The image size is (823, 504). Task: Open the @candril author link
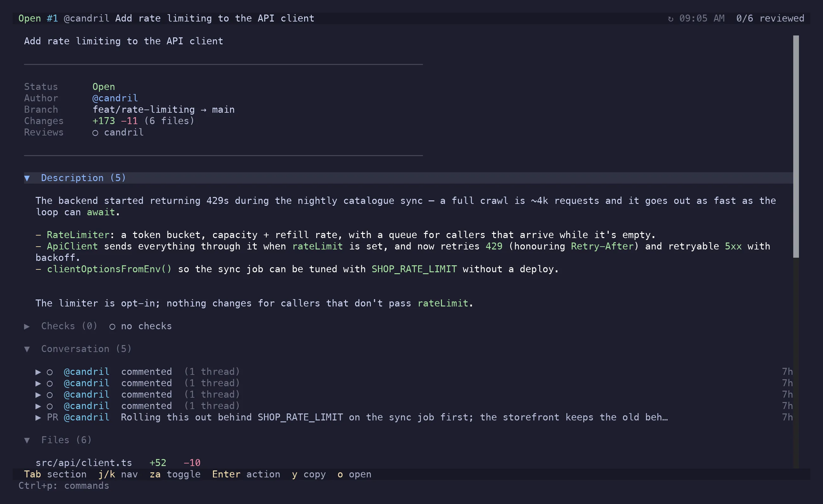coord(115,98)
